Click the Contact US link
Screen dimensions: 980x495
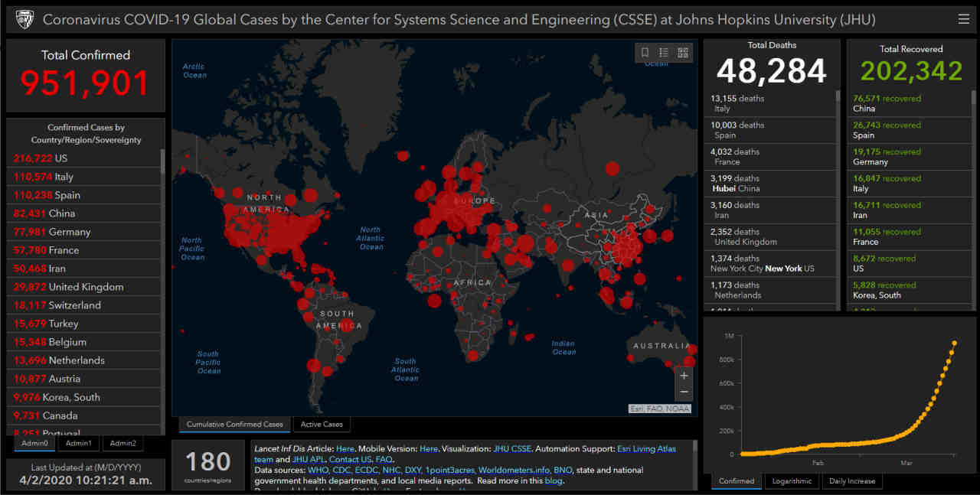coord(350,460)
